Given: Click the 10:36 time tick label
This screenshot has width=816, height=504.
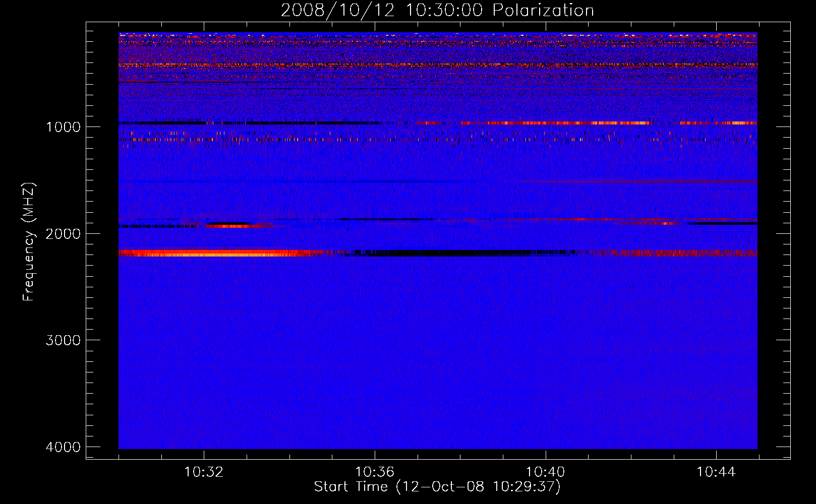Looking at the screenshot, I should pos(375,472).
